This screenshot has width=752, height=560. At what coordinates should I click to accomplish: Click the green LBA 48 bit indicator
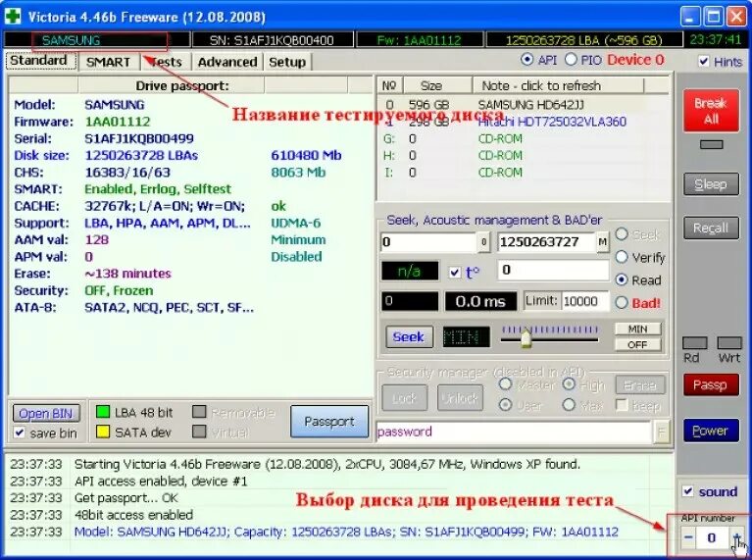point(103,412)
